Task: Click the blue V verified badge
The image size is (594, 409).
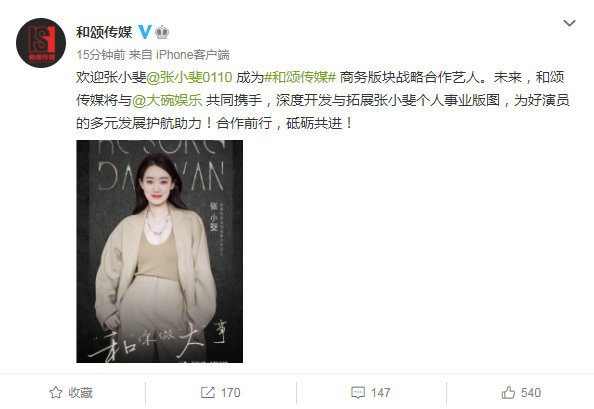Action: 145,32
